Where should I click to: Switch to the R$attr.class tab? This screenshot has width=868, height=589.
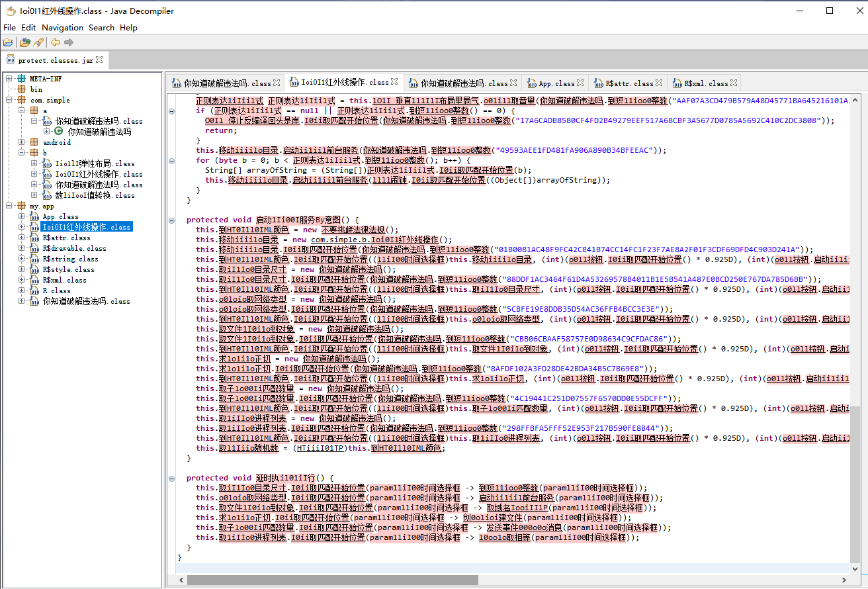pyautogui.click(x=629, y=83)
